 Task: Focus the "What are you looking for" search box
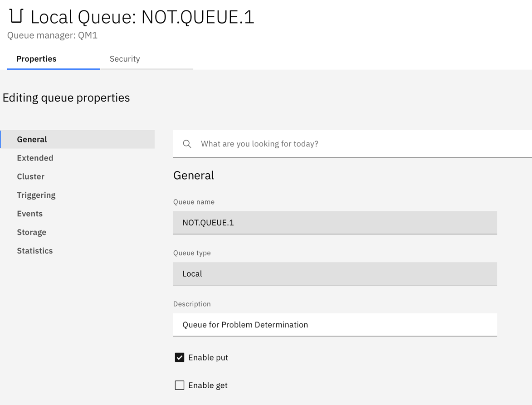coord(354,144)
